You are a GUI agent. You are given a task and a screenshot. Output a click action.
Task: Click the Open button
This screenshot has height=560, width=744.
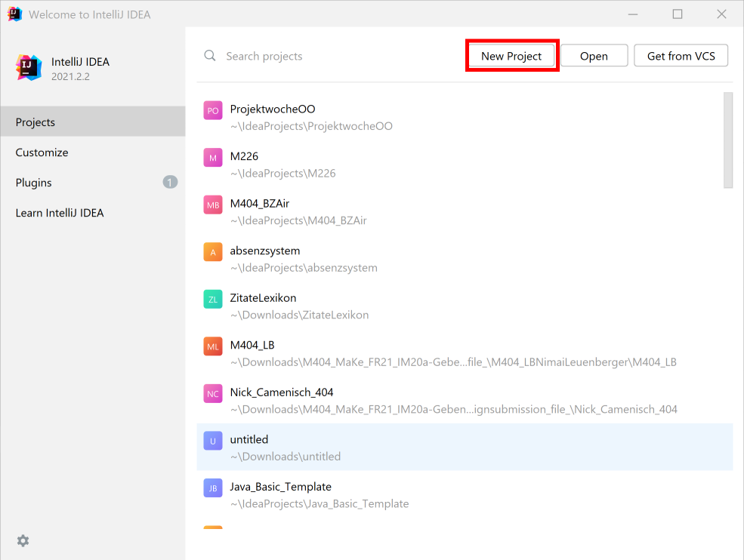coord(594,56)
